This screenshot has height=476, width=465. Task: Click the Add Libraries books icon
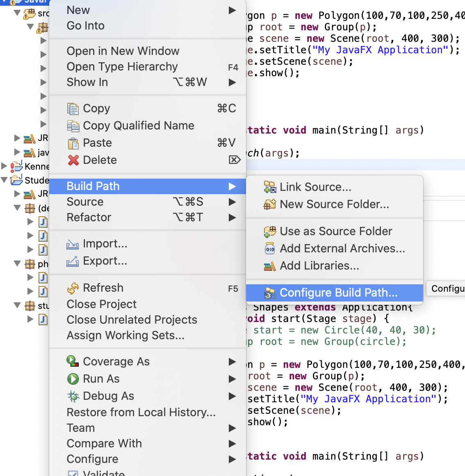point(269,266)
